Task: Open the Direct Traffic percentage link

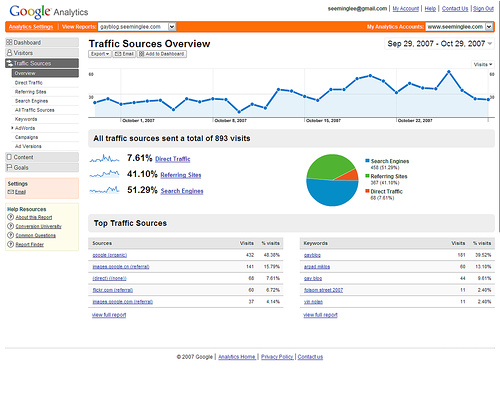Action: (173, 159)
